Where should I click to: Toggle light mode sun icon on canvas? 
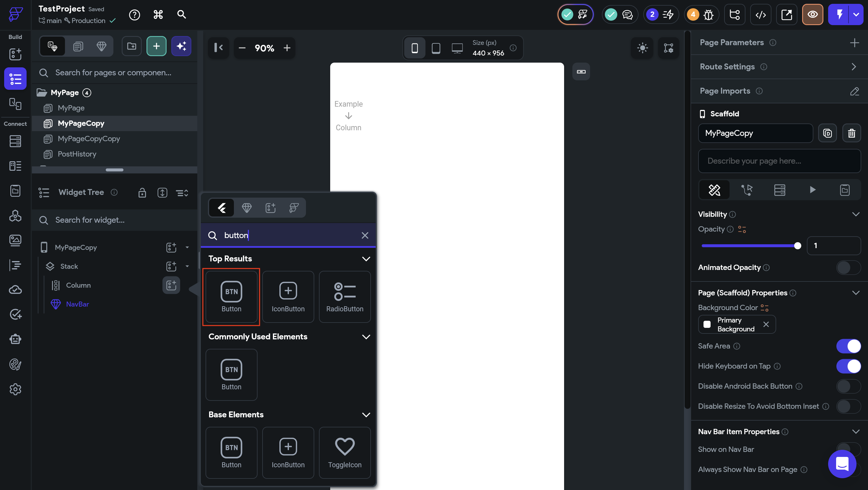(x=642, y=48)
